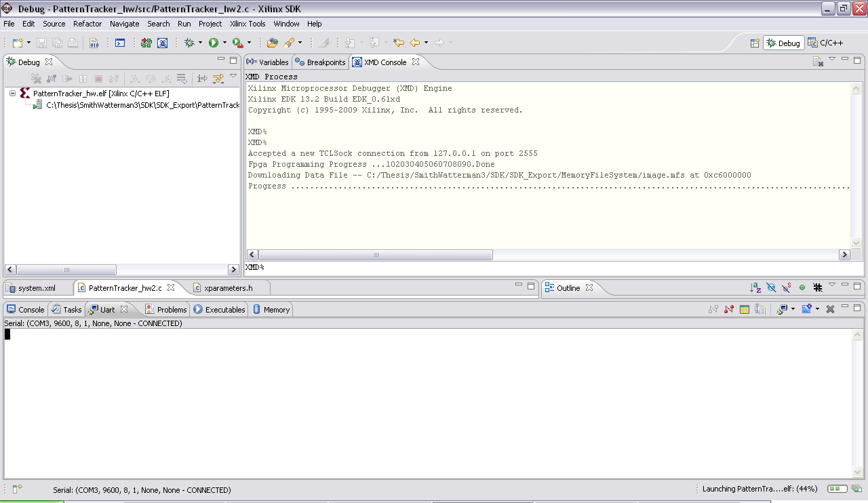Switch to the Variables tab
Viewport: 868px width, 503px height.
click(x=267, y=62)
